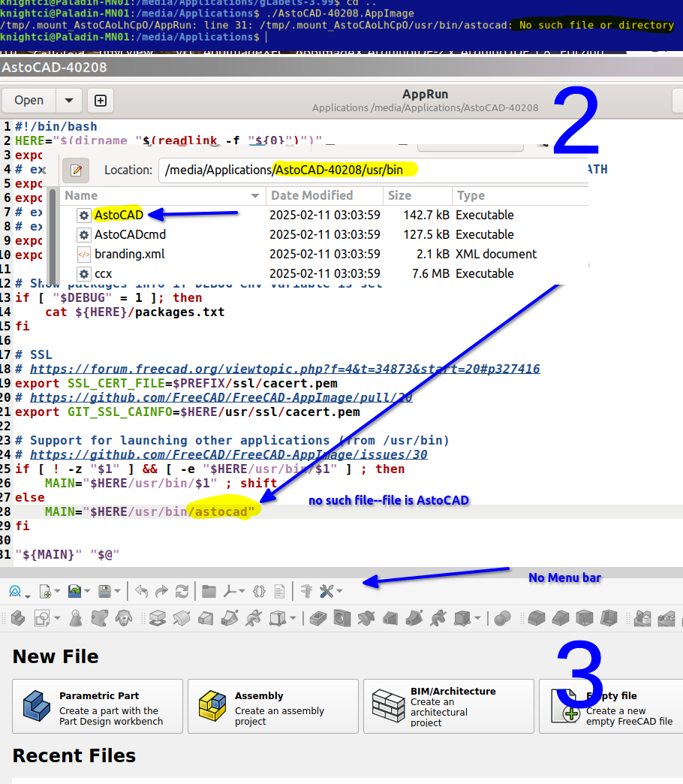Click the curly braces macro icon
Image resolution: width=683 pixels, height=784 pixels.
(x=260, y=591)
